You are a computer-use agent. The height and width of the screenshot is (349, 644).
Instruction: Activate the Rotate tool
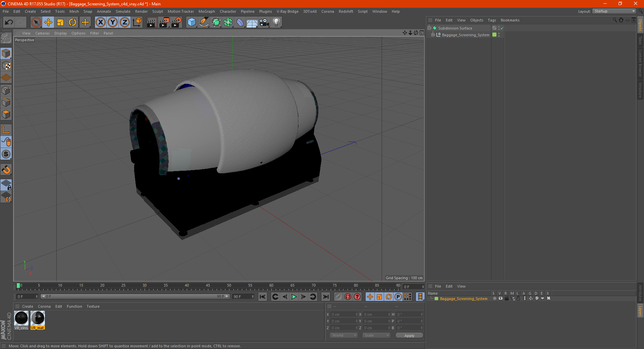(72, 22)
